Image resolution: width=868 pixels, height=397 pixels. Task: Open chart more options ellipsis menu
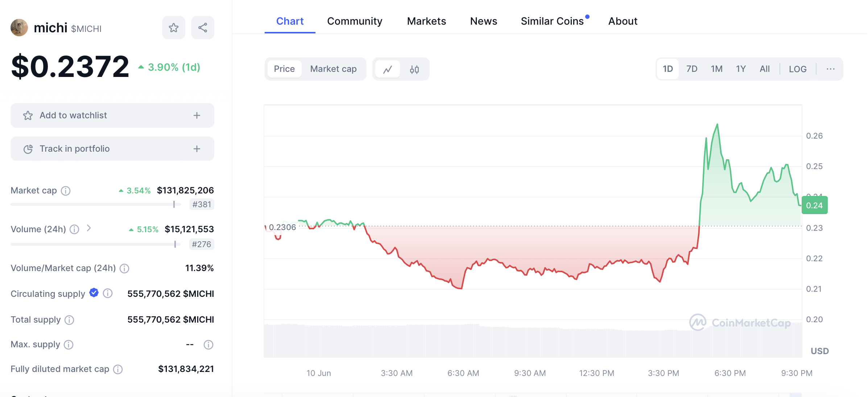[830, 69]
